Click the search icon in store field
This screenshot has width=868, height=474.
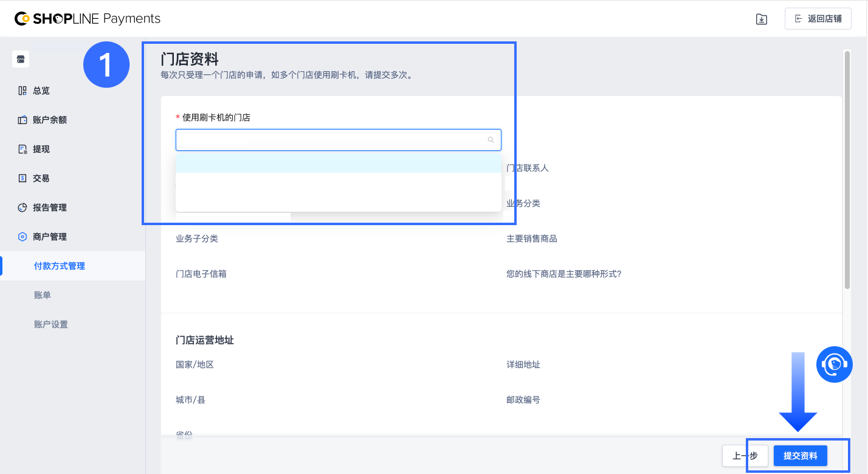491,140
